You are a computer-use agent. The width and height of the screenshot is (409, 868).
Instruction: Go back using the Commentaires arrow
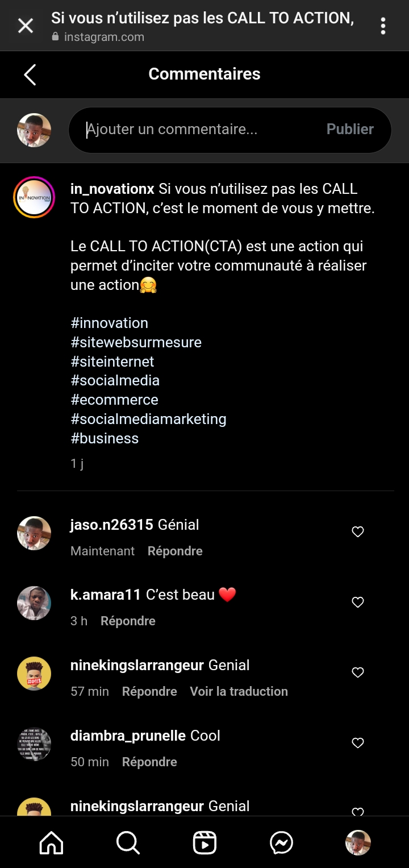[30, 74]
